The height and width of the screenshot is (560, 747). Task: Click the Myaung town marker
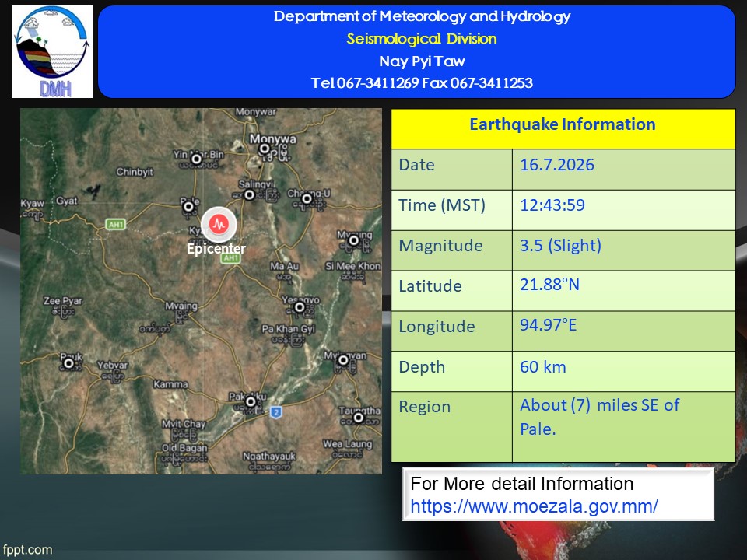click(353, 240)
